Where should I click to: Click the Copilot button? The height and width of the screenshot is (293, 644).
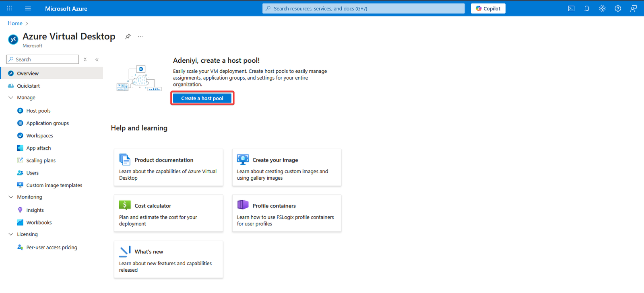click(488, 8)
